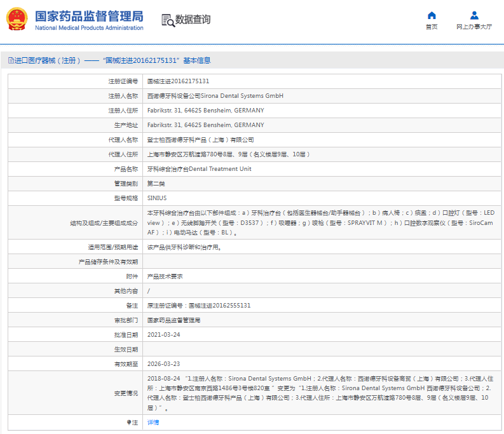Click the 国家药品监督管理局 title text

pos(89,16)
